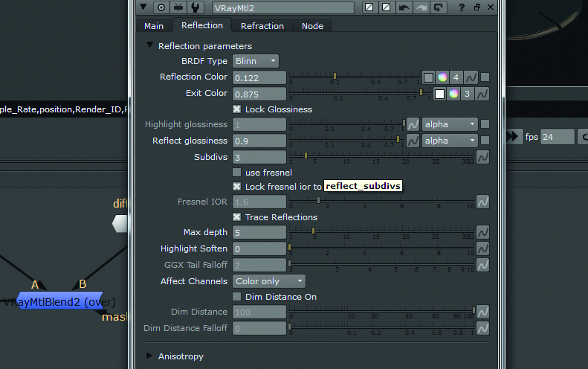The width and height of the screenshot is (588, 369).
Task: Open Highlight glossiness animation curve icon
Action: coord(413,124)
